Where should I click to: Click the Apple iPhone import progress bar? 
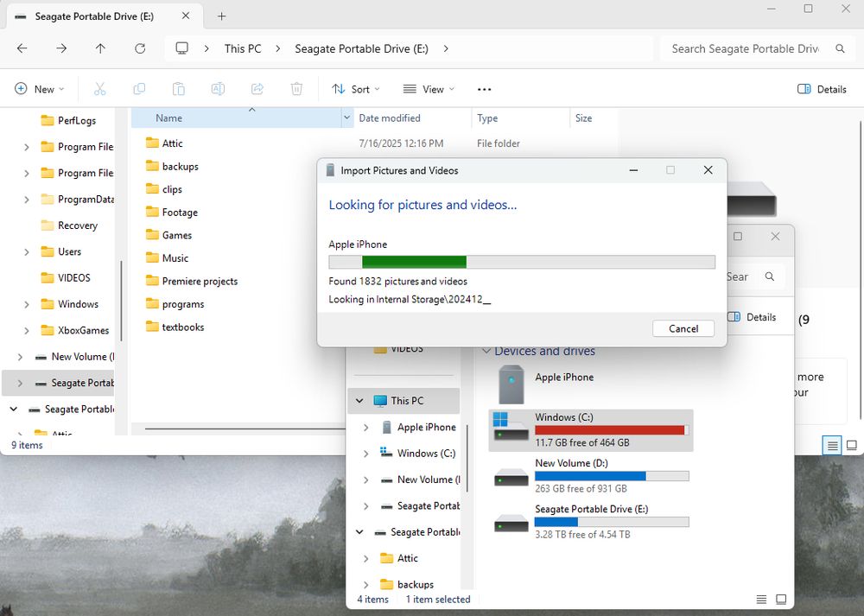point(522,262)
